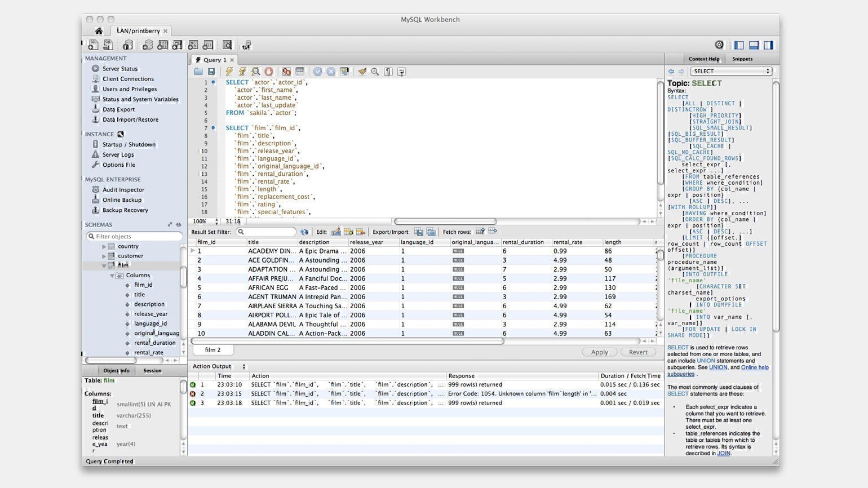This screenshot has height=488, width=868.
Task: Create new stored procedure icon
Action: 193,45
